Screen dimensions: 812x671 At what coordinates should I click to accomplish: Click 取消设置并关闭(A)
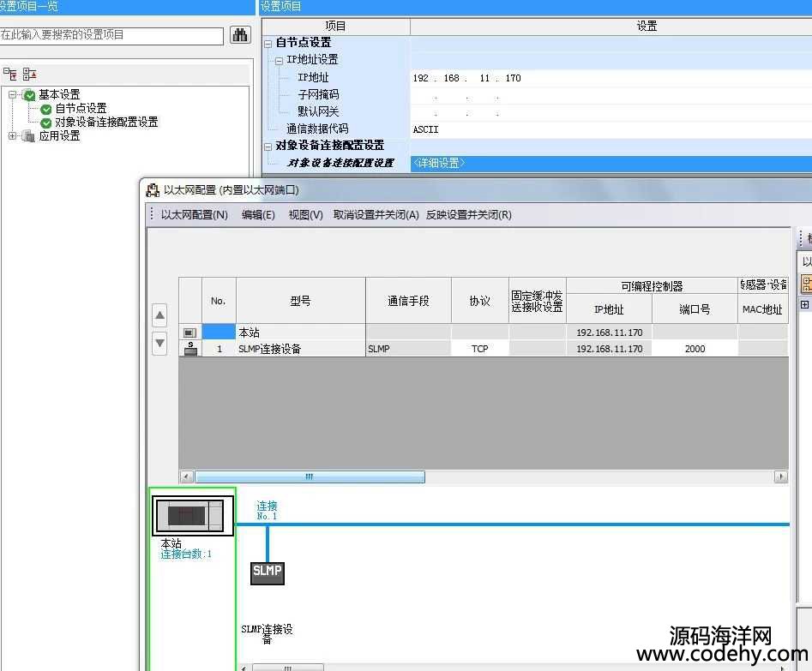[x=376, y=215]
